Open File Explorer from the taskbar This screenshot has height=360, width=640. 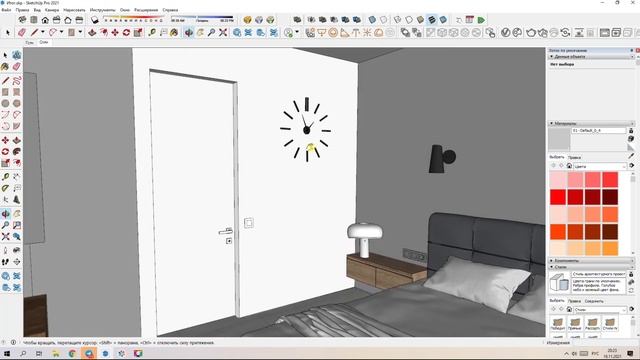[56, 353]
